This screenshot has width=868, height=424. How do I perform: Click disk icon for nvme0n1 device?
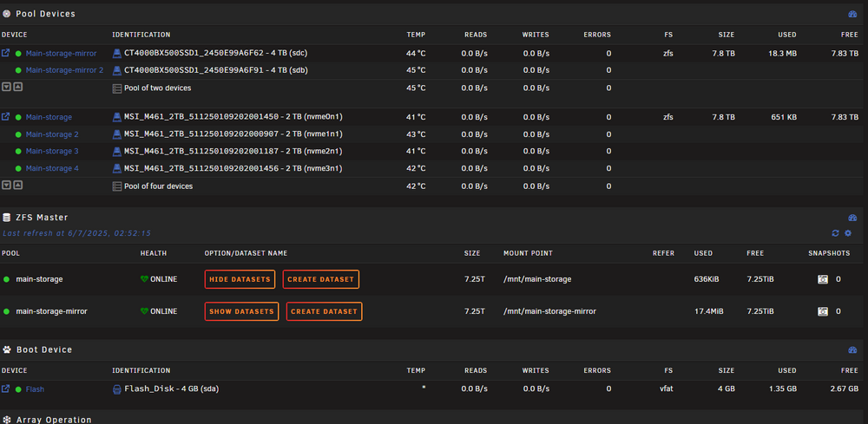pyautogui.click(x=117, y=117)
